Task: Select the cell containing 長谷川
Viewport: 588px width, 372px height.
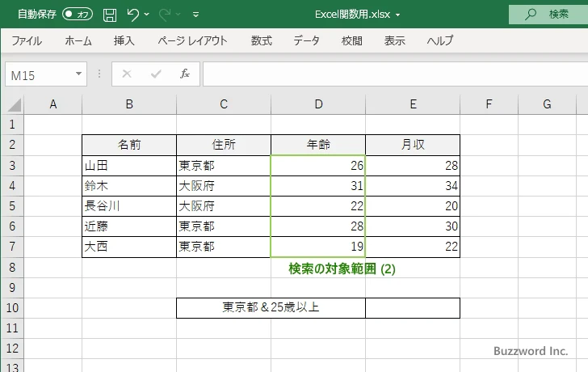Action: pos(129,206)
